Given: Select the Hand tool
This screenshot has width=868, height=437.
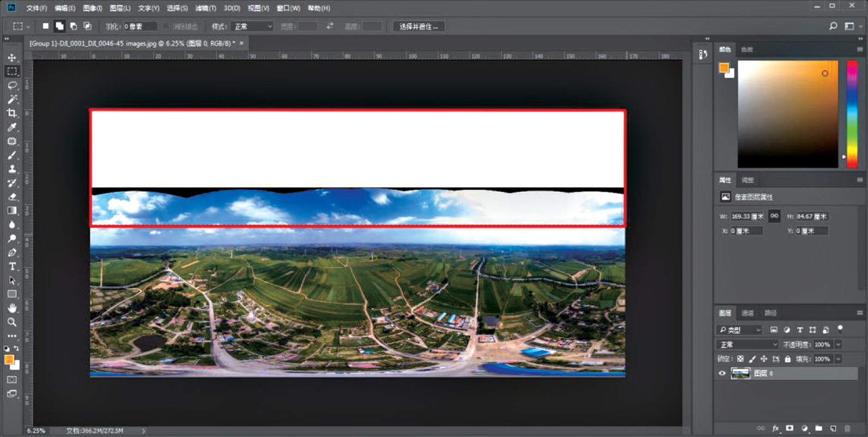Looking at the screenshot, I should click(x=12, y=308).
